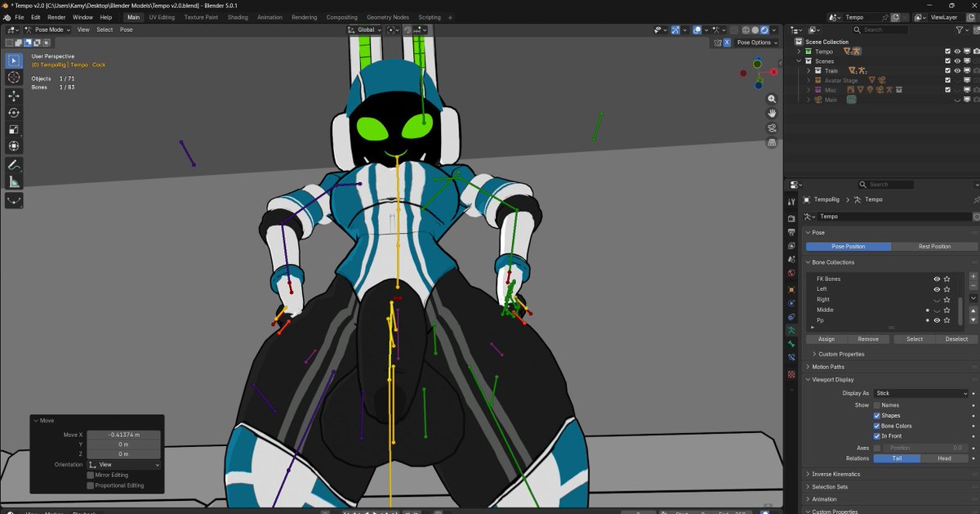Switch to the UV Editing workspace tab

point(162,17)
